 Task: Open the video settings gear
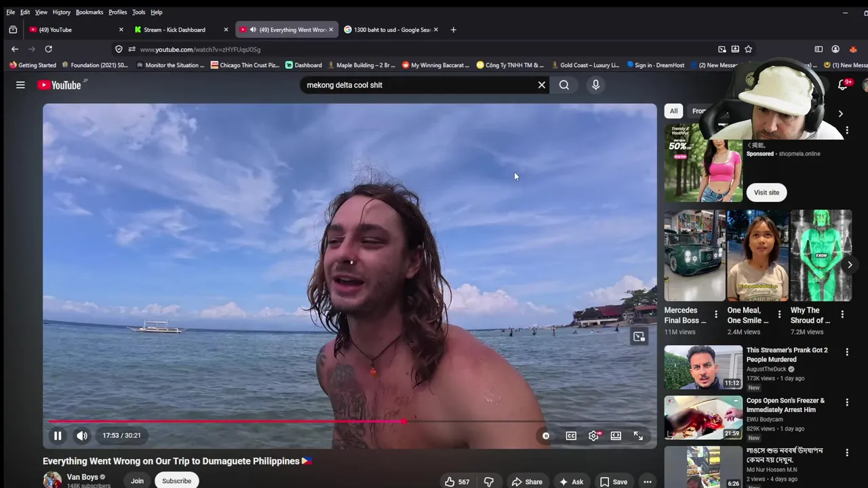point(593,436)
